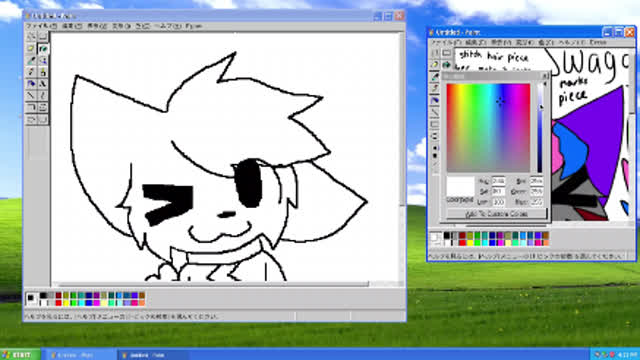Select Pick Color eyedropper in left Paint window
Screen dimensions: 640x360
point(31,60)
